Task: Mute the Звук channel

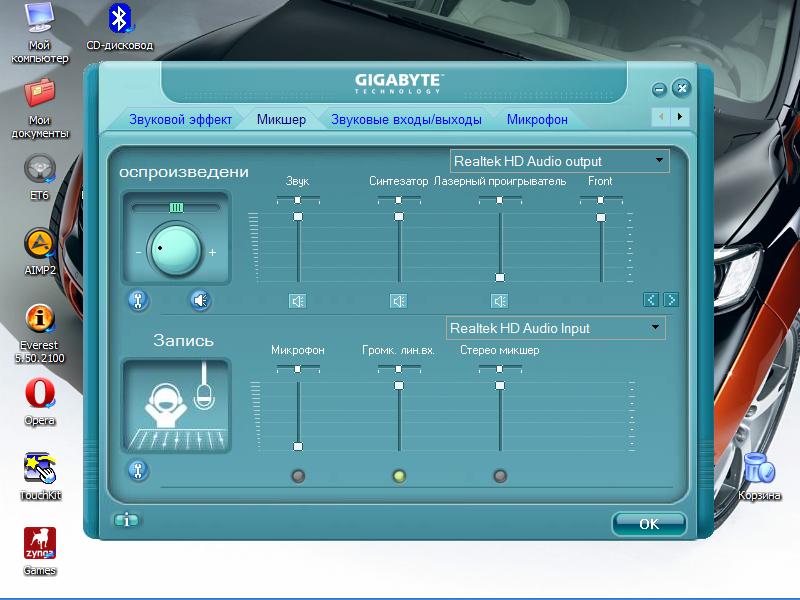Action: [297, 301]
